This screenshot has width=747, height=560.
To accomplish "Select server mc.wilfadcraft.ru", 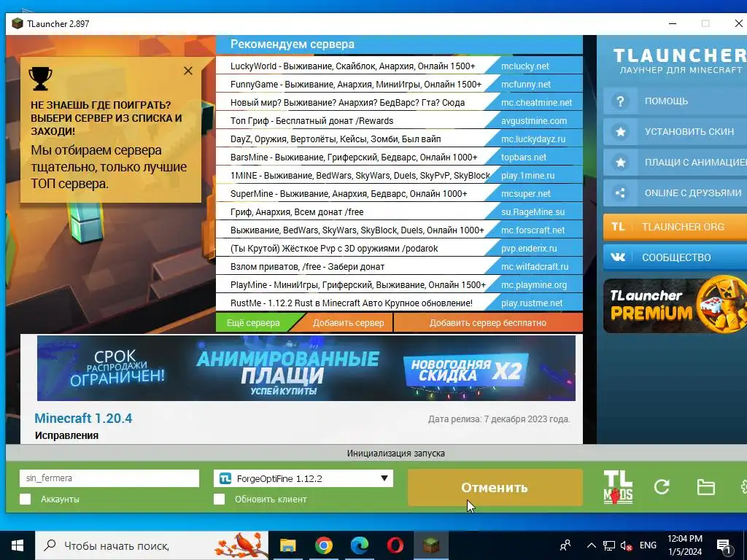I will (x=399, y=267).
